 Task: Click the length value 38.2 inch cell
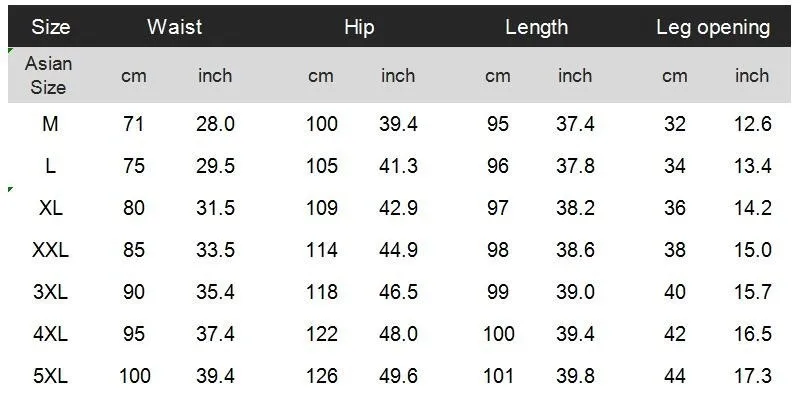point(575,209)
